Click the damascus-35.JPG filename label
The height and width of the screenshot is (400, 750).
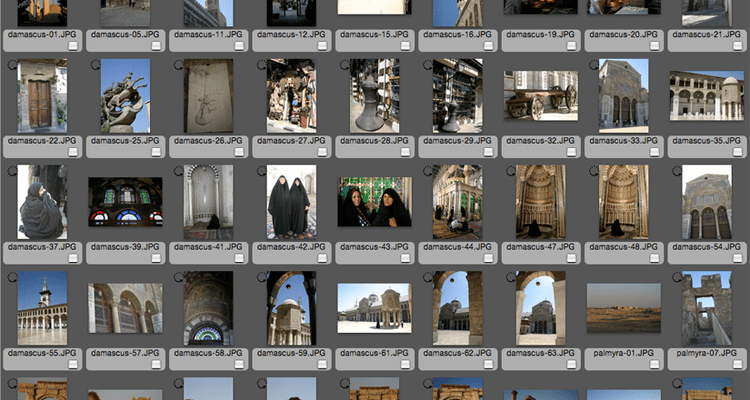point(699,141)
